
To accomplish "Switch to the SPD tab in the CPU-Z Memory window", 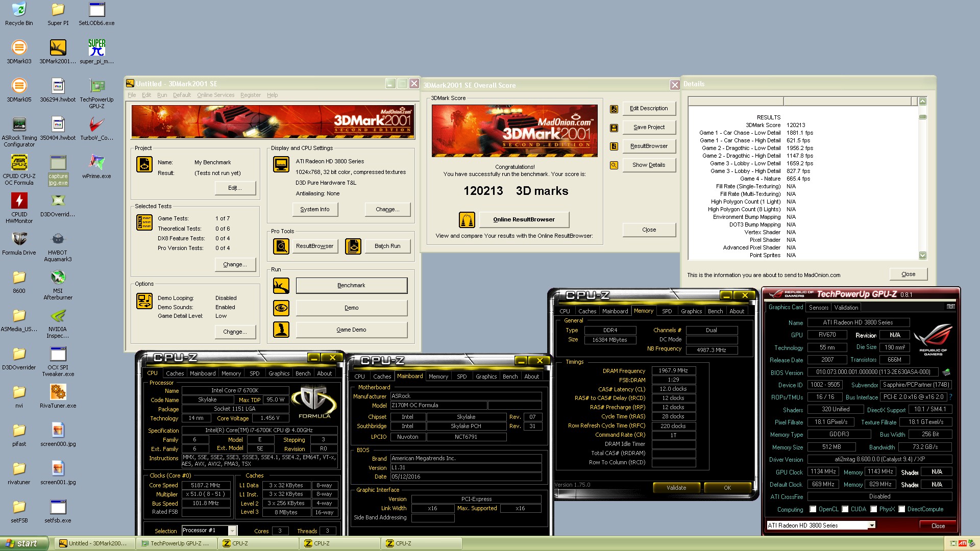I will 667,311.
